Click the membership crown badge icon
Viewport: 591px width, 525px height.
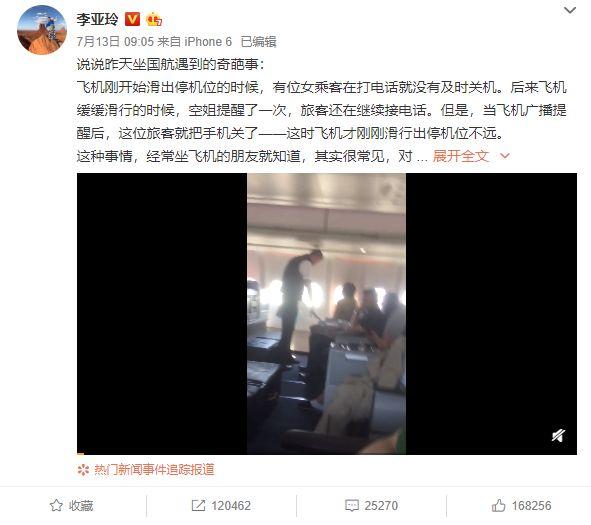pos(154,19)
